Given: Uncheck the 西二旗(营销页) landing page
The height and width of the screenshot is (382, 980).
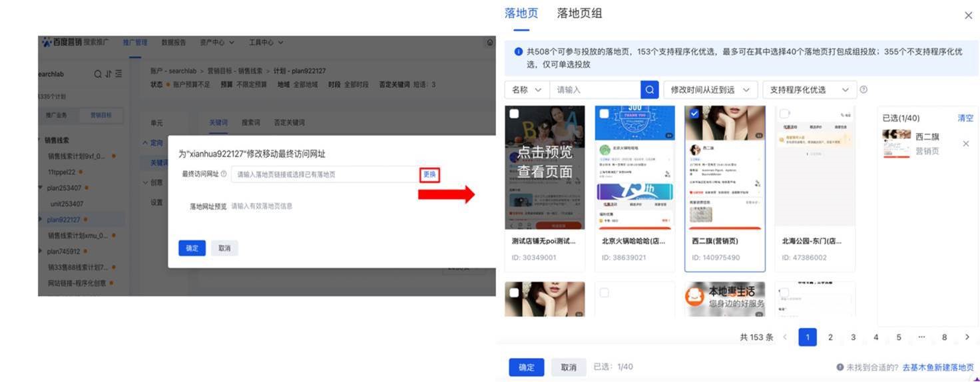Looking at the screenshot, I should (x=694, y=114).
